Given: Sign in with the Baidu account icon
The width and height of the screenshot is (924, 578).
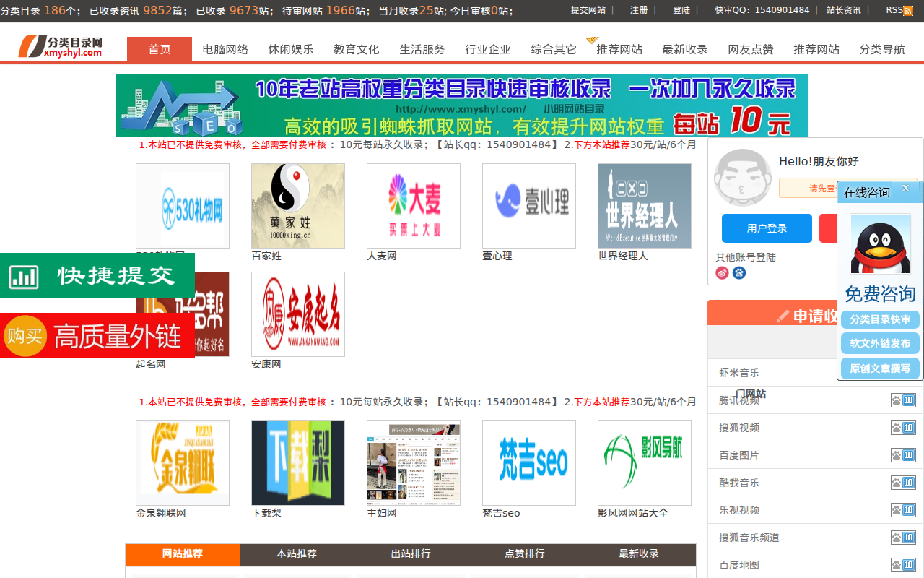Looking at the screenshot, I should click(x=738, y=272).
